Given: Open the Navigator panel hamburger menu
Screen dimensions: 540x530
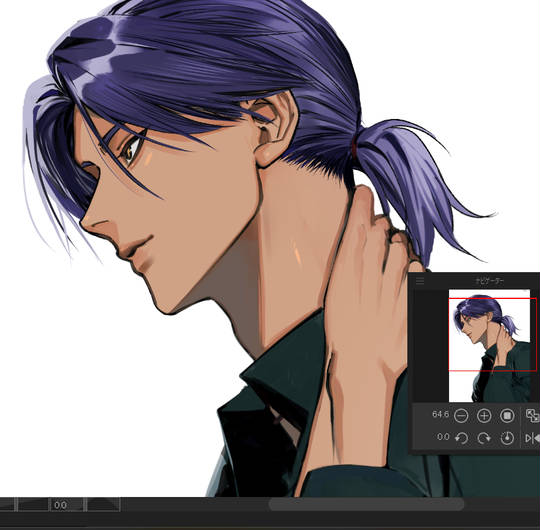Looking at the screenshot, I should (x=420, y=281).
